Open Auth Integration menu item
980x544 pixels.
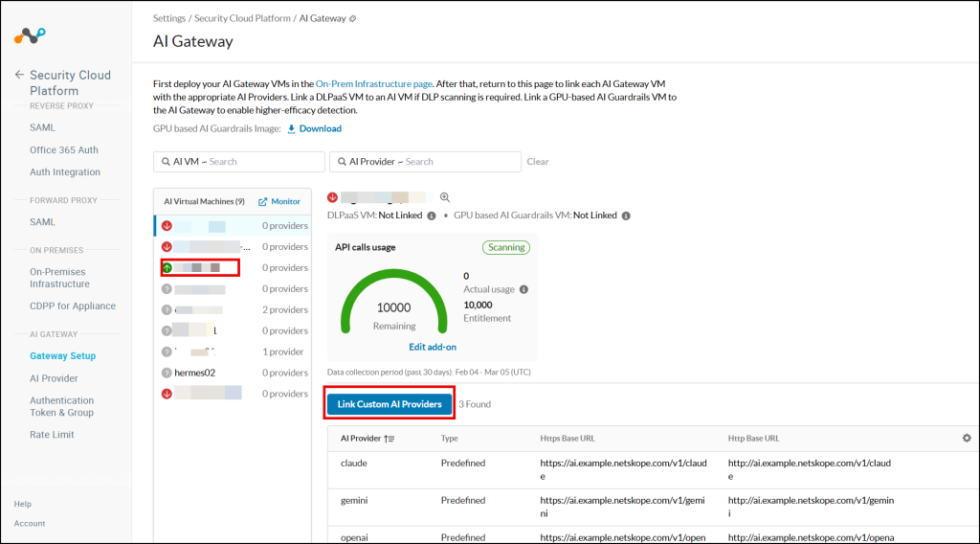coord(65,172)
